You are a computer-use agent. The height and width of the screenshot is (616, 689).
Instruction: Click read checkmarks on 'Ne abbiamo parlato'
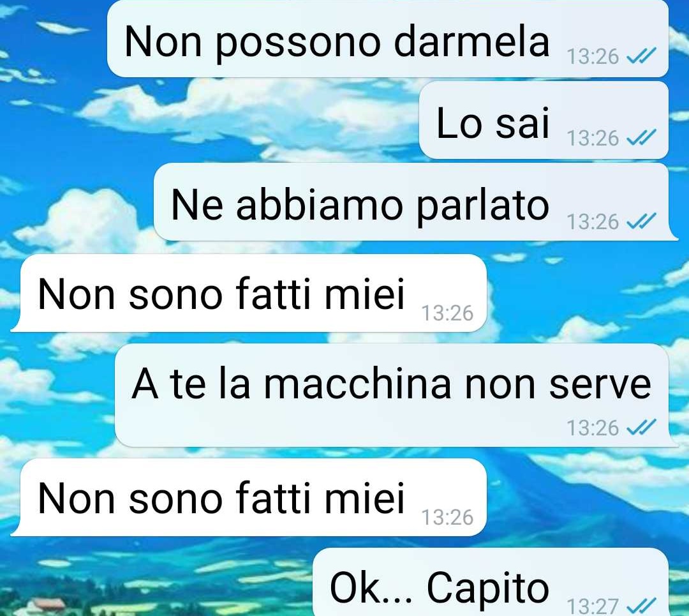(641, 221)
